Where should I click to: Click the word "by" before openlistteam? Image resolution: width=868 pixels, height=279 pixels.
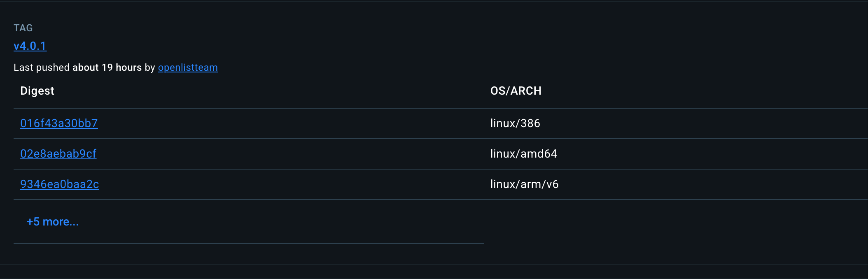coord(150,67)
